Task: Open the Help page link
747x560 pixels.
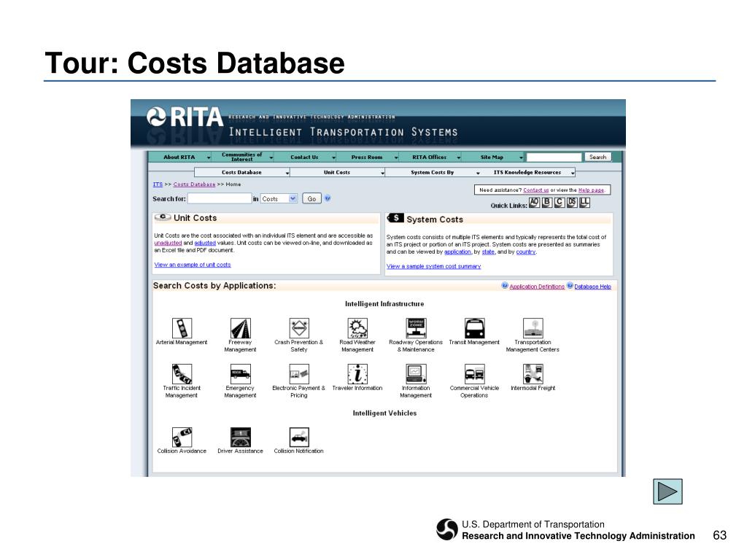Action: pyautogui.click(x=591, y=190)
